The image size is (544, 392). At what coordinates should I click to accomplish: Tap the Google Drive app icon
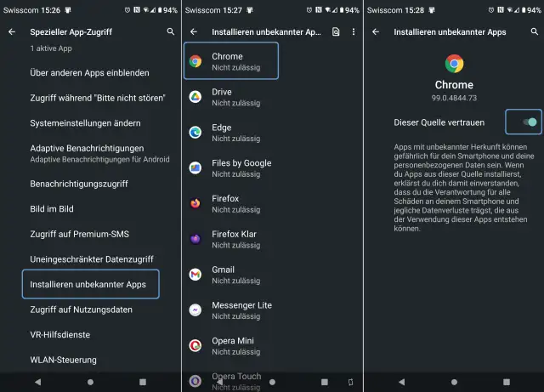tap(195, 96)
